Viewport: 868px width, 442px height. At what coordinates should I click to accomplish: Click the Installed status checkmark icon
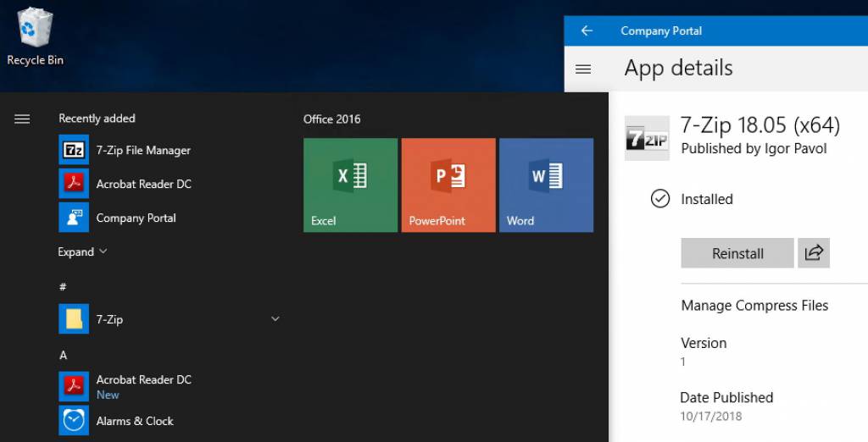(659, 199)
